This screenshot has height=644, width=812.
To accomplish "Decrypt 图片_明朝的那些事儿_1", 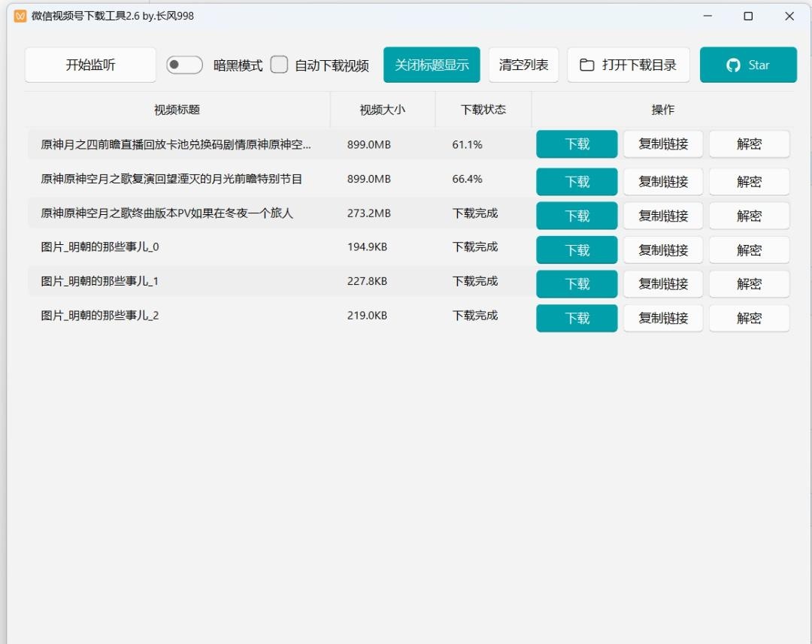I will point(749,284).
